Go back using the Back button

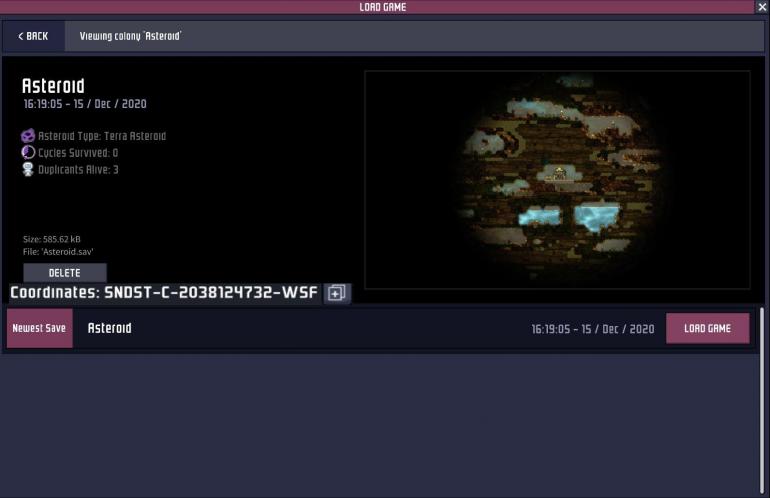tap(33, 36)
